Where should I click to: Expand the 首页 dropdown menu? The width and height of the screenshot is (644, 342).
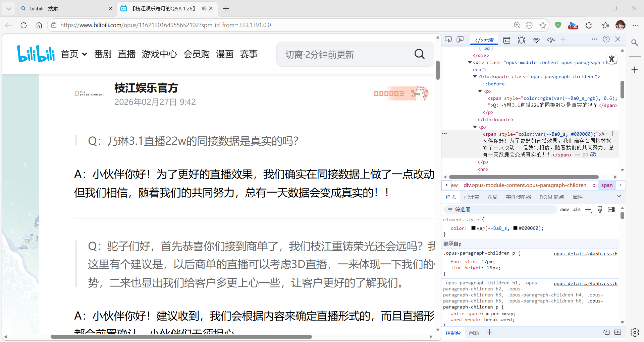click(x=85, y=54)
